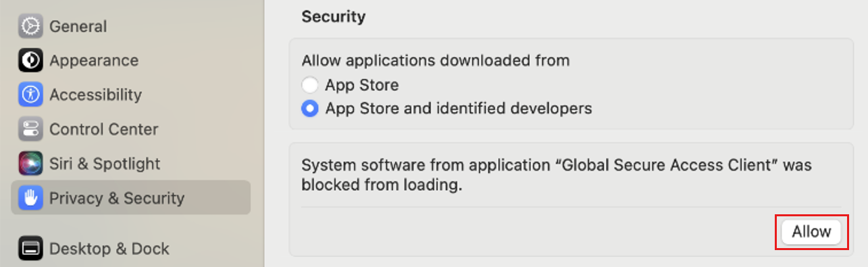Click the Control Center switches icon
The image size is (868, 267).
point(30,129)
